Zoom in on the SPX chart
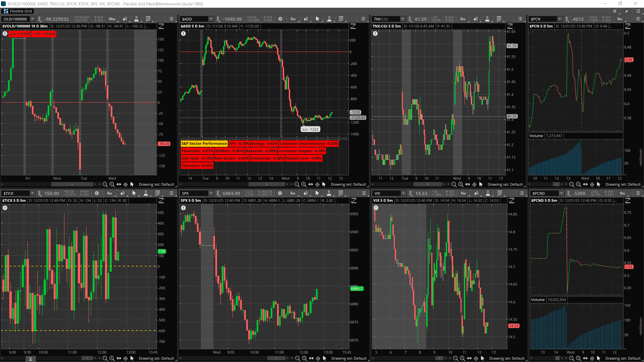The width and height of the screenshot is (644, 362). [304, 358]
